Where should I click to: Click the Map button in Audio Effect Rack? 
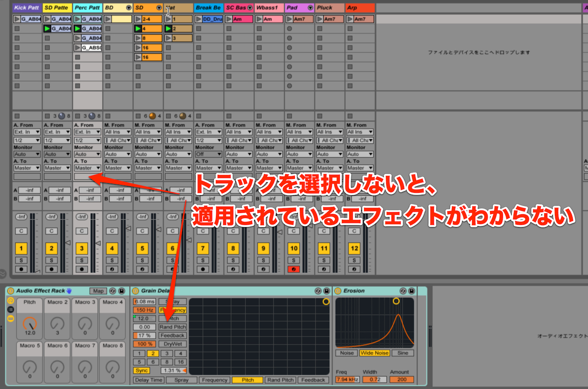[98, 291]
